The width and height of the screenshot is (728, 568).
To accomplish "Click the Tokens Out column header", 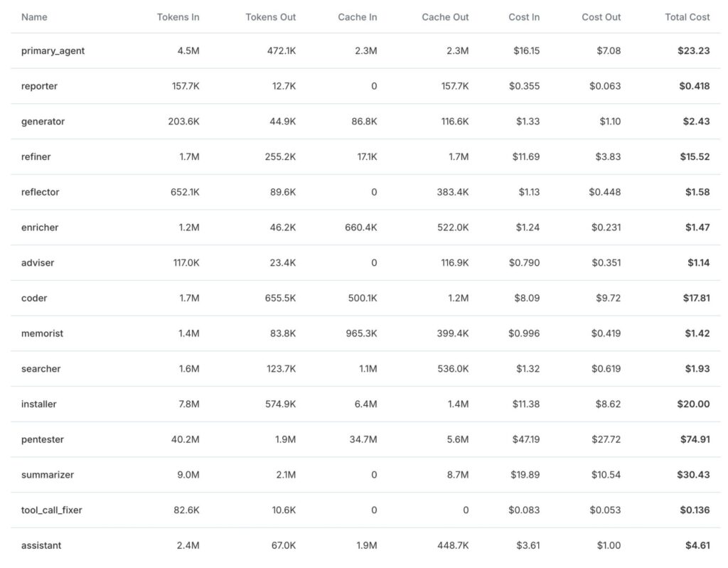I will (x=270, y=17).
